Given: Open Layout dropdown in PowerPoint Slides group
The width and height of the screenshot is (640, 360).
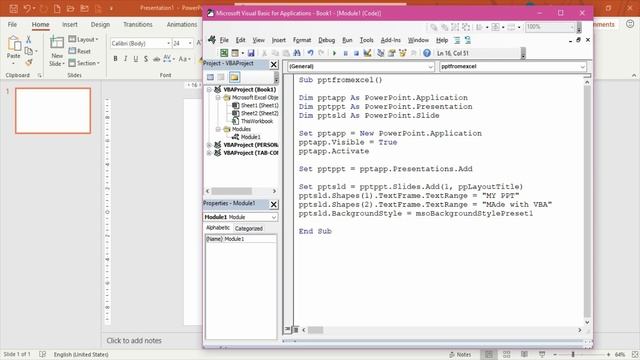Looking at the screenshot, I should click(84, 39).
